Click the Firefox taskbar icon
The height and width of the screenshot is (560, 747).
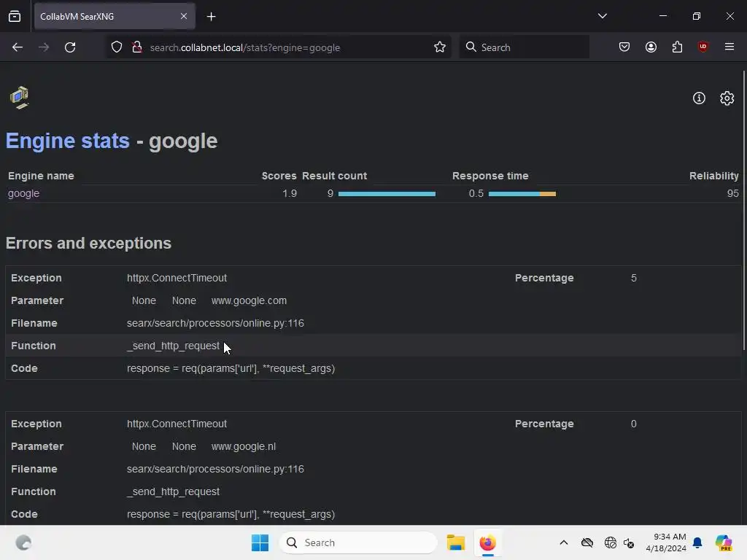(x=487, y=542)
